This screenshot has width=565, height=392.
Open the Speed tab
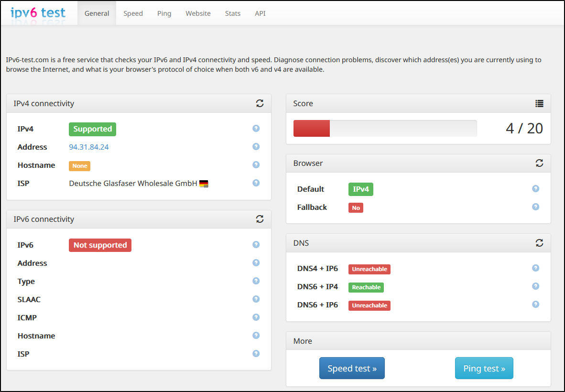pyautogui.click(x=133, y=13)
